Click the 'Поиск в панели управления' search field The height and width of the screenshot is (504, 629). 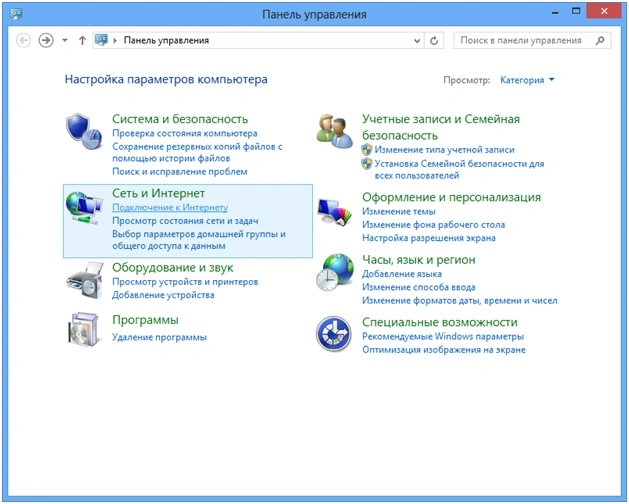click(532, 41)
